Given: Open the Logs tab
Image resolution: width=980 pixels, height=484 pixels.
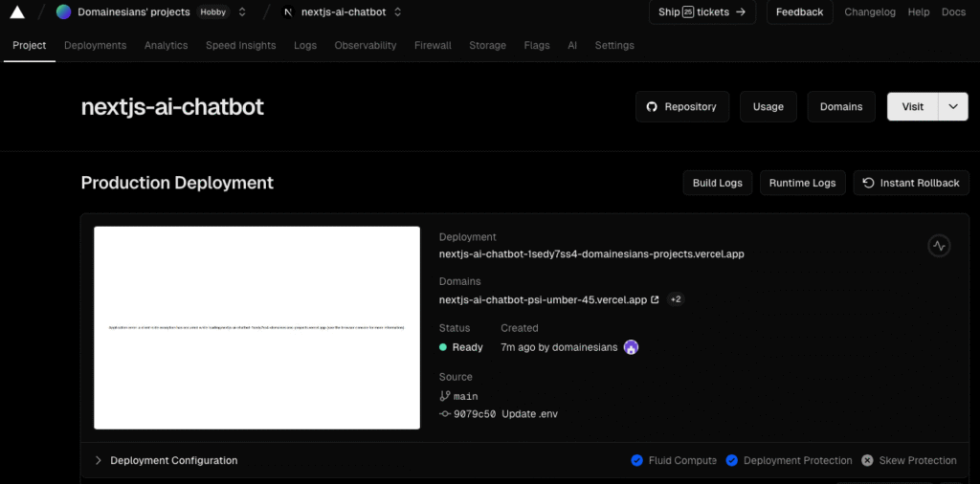Looking at the screenshot, I should 305,46.
